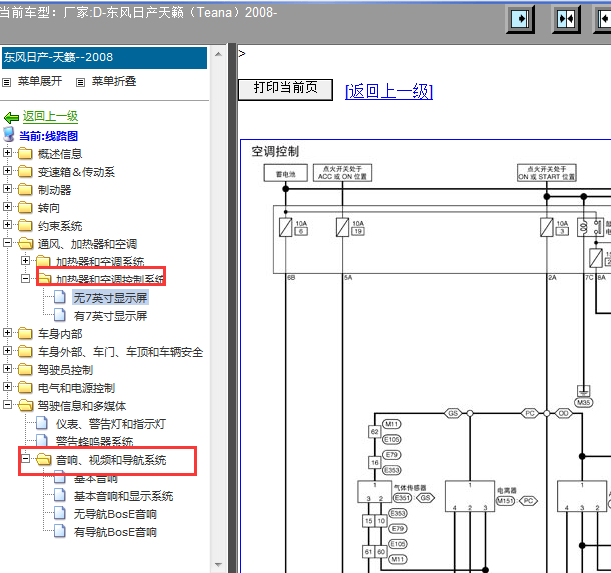Click sidebar scrollbar up arrow
The width and height of the screenshot is (611, 573).
(x=219, y=54)
